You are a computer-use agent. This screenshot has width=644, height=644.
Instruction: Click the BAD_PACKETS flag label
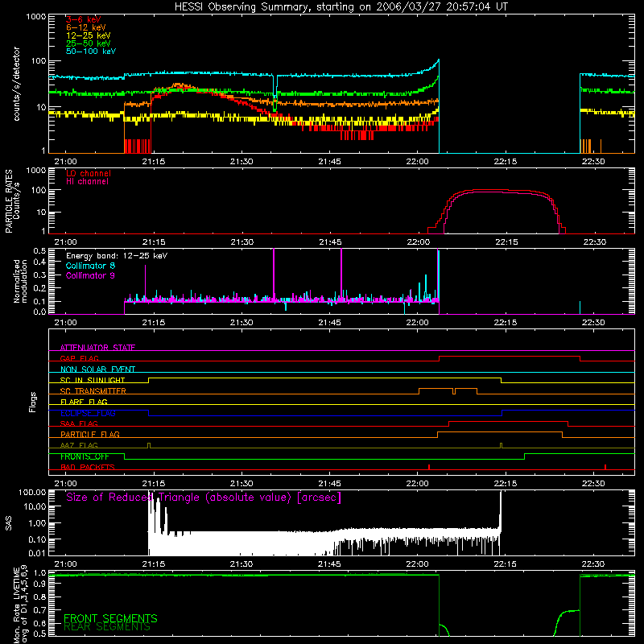88,467
